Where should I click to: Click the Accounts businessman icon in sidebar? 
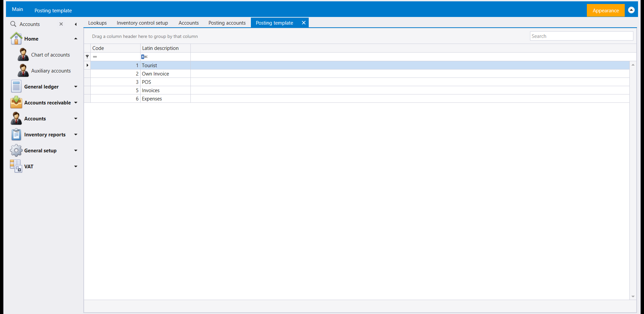pos(16,118)
